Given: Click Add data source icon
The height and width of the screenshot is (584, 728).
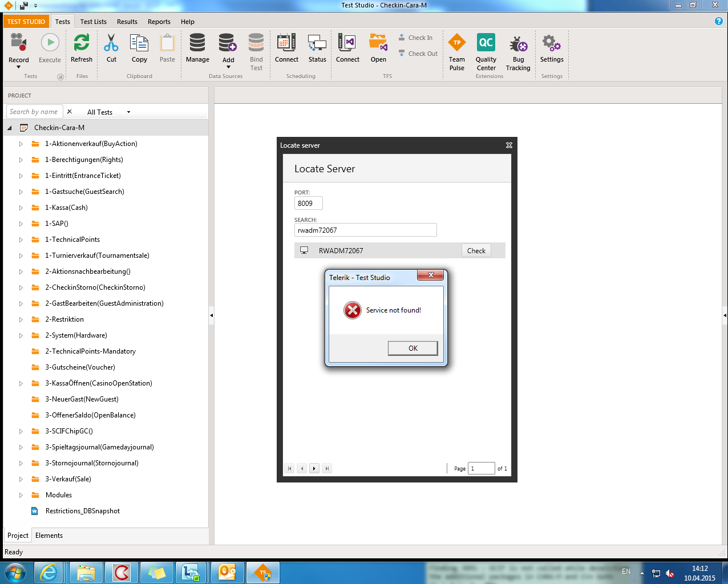Looking at the screenshot, I should 228,43.
